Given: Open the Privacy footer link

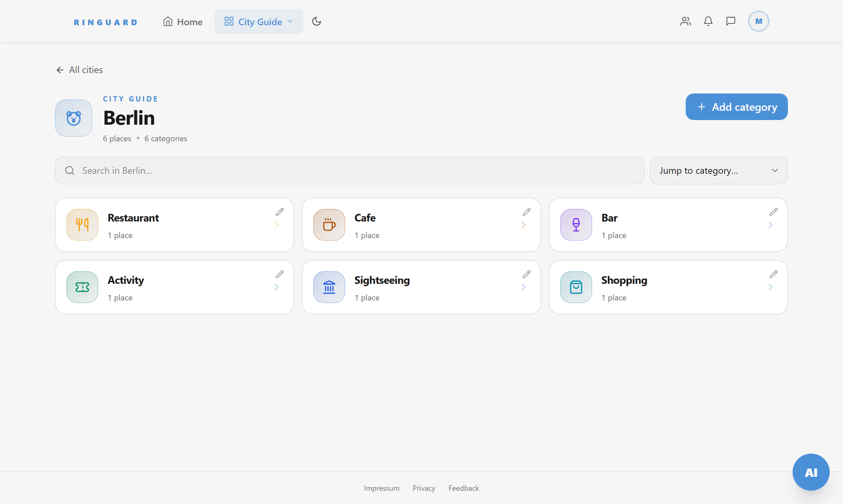Looking at the screenshot, I should 423,488.
